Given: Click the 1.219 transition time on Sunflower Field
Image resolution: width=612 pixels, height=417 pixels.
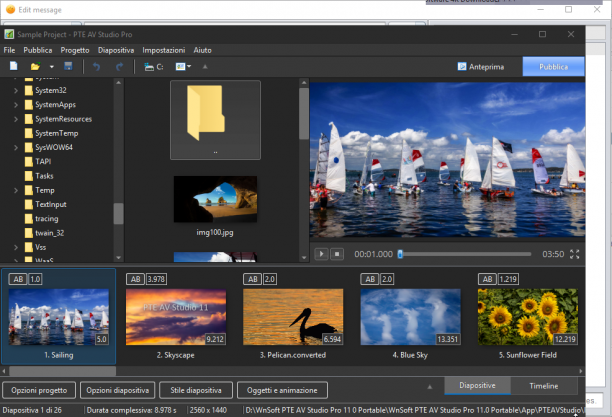Looking at the screenshot, I should 508,279.
